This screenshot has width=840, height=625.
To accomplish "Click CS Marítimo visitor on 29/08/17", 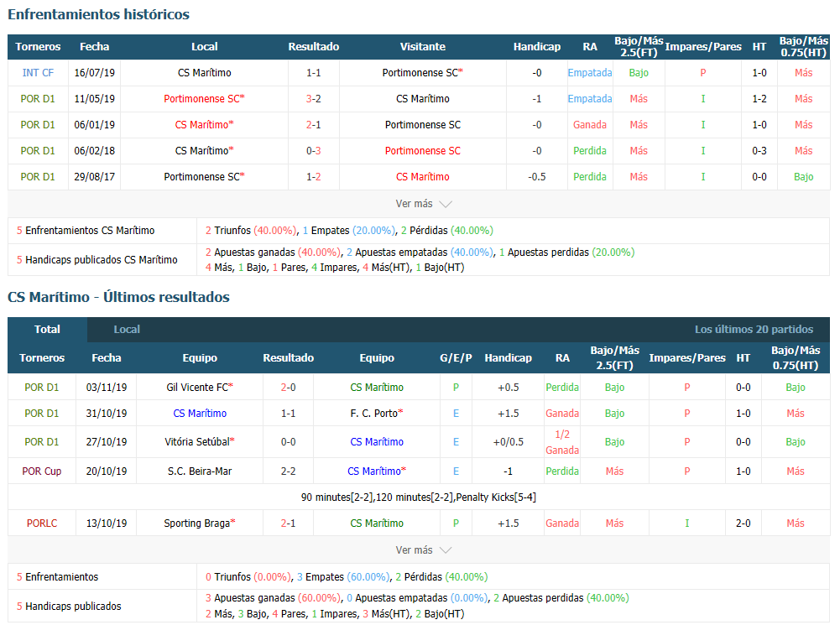I will pyautogui.click(x=423, y=177).
